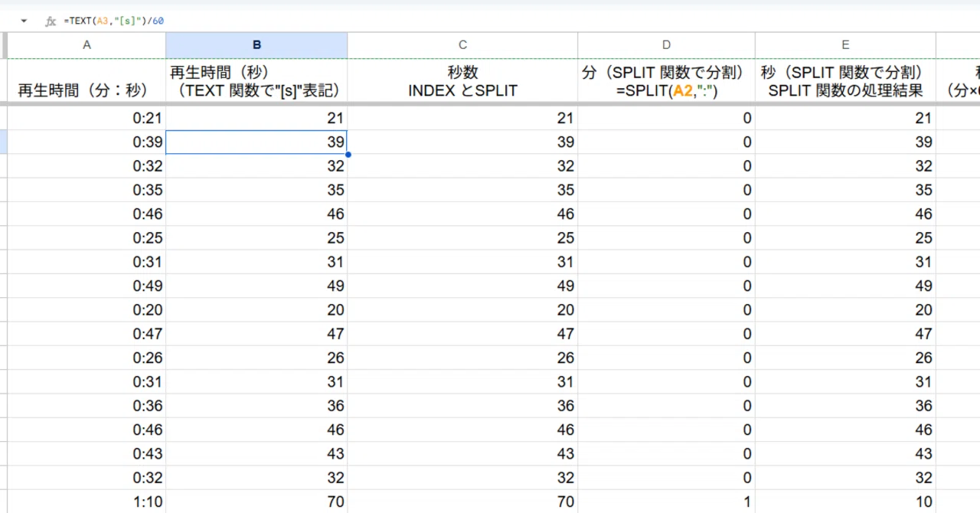Screen dimensions: 980x513
Task: Select the value 10 in column E
Action: (x=845, y=502)
